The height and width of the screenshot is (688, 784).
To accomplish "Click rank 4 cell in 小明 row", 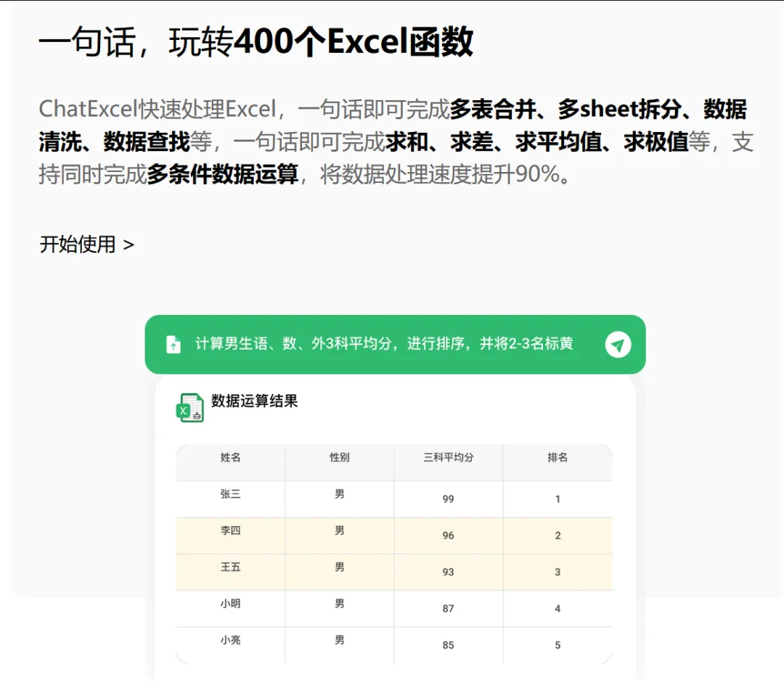I will [558, 608].
